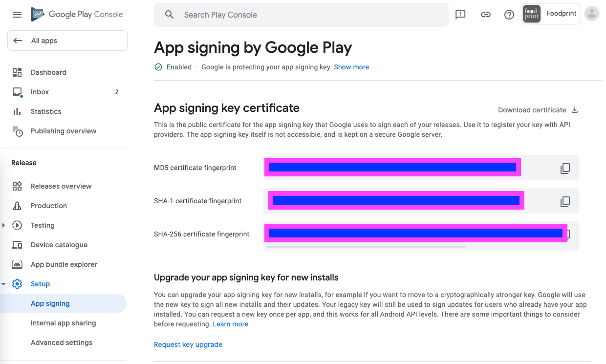606x364 pixels.
Task: Open the user account avatar
Action: (592, 14)
